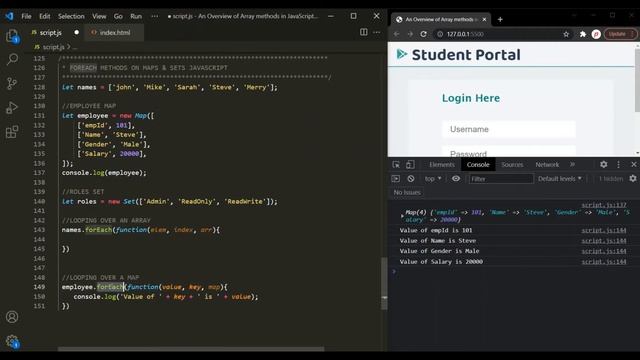The width and height of the screenshot is (640, 360).
Task: Click the Chrome Update button
Action: 619,34
